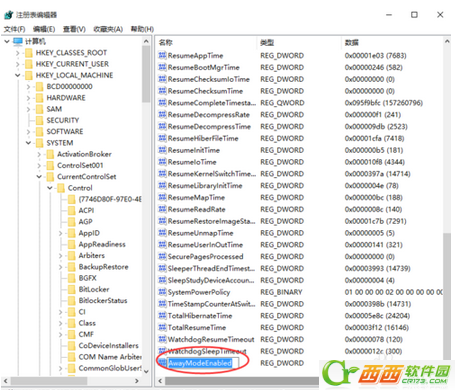The height and width of the screenshot is (390, 455).
Task: Click the tree pane vertical scrollbar thumb
Action: point(146,74)
